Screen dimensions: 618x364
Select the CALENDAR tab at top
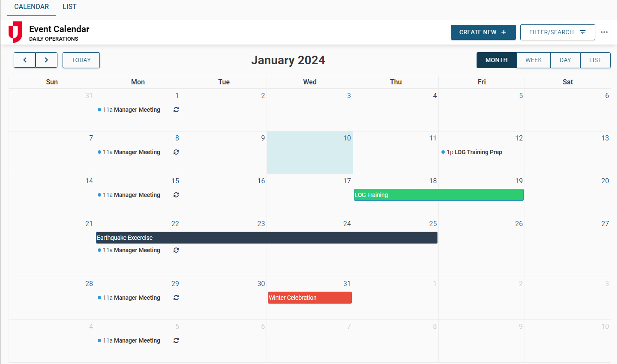[31, 6]
